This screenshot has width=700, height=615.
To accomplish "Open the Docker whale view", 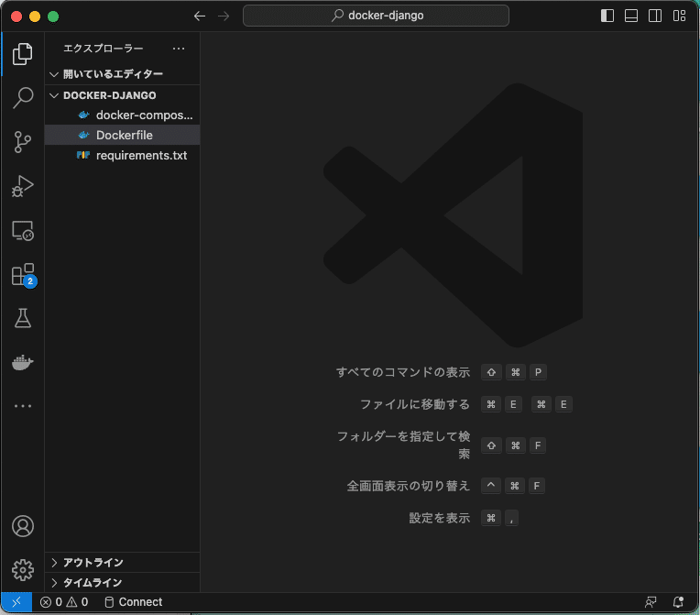I will click(x=22, y=362).
